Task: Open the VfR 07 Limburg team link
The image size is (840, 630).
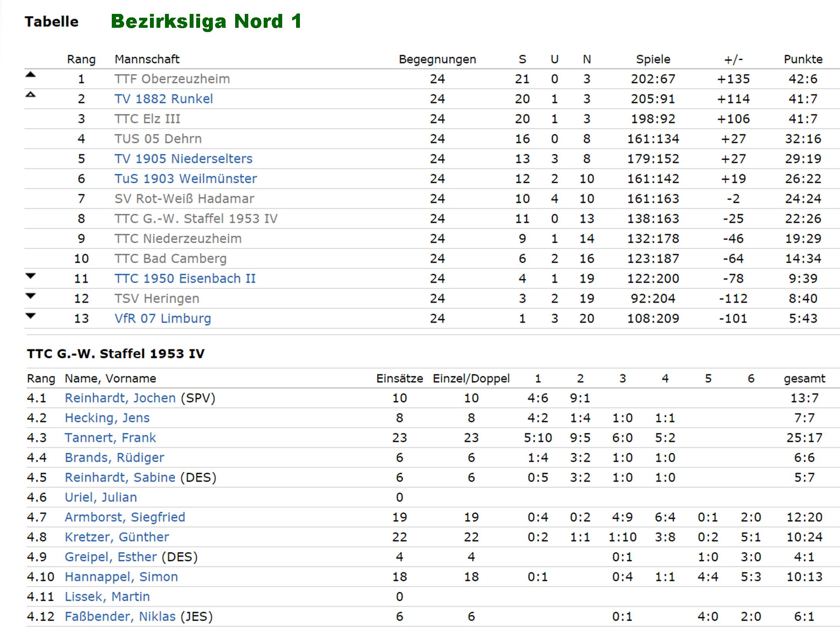Action: point(163,319)
